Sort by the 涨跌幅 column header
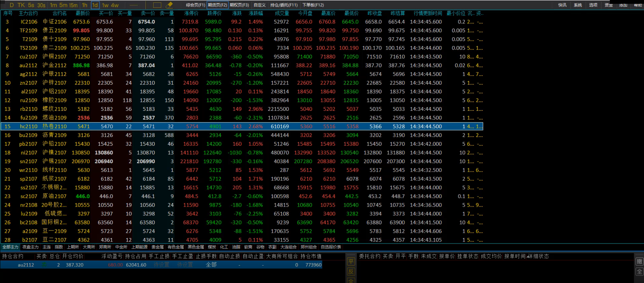Viewport: 644px width, 283px height. click(x=256, y=13)
